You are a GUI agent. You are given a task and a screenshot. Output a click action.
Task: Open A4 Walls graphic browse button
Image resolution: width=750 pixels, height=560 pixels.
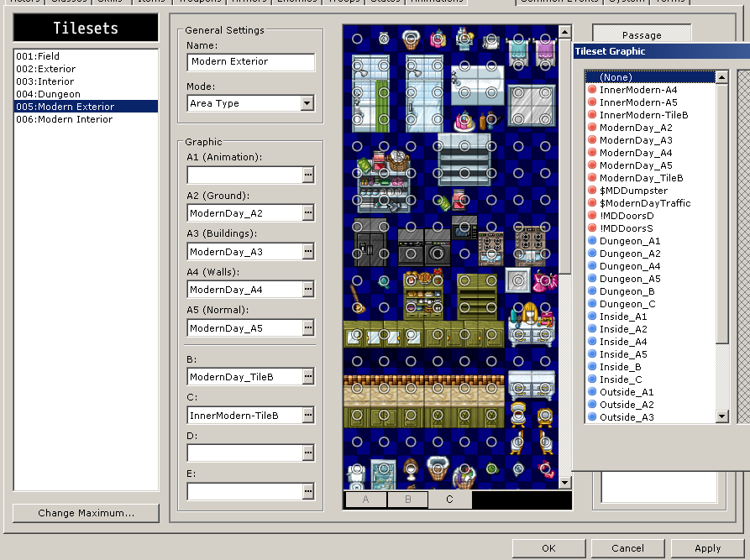pos(308,290)
